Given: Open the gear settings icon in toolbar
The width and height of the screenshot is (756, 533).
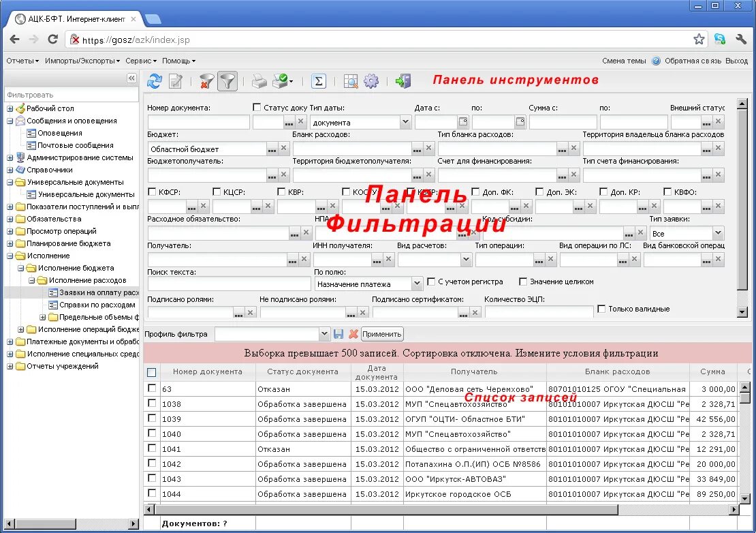Looking at the screenshot, I should point(371,80).
